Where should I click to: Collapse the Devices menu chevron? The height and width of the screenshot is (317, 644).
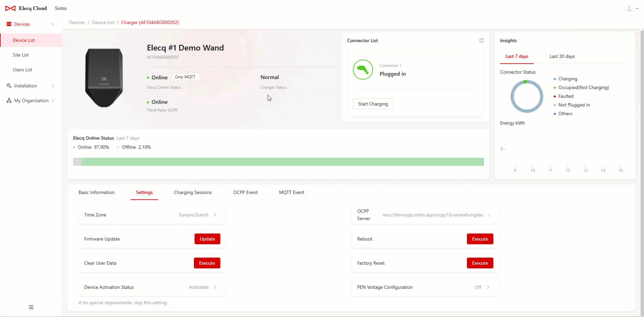coord(53,24)
